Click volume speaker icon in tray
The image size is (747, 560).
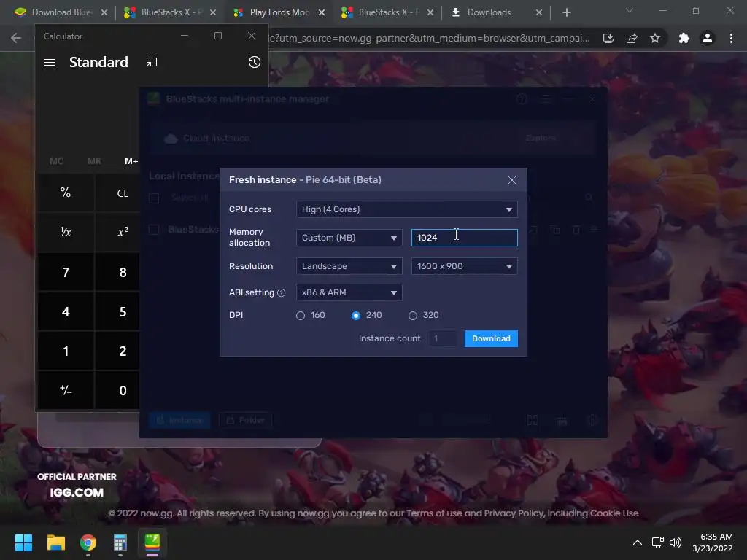[x=676, y=542]
